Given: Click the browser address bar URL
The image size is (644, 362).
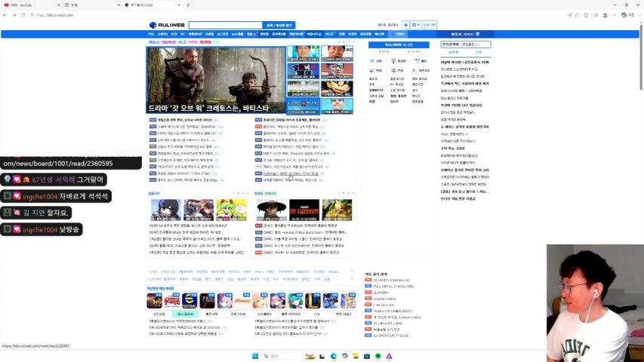Looking at the screenshot, I should click(54, 15).
